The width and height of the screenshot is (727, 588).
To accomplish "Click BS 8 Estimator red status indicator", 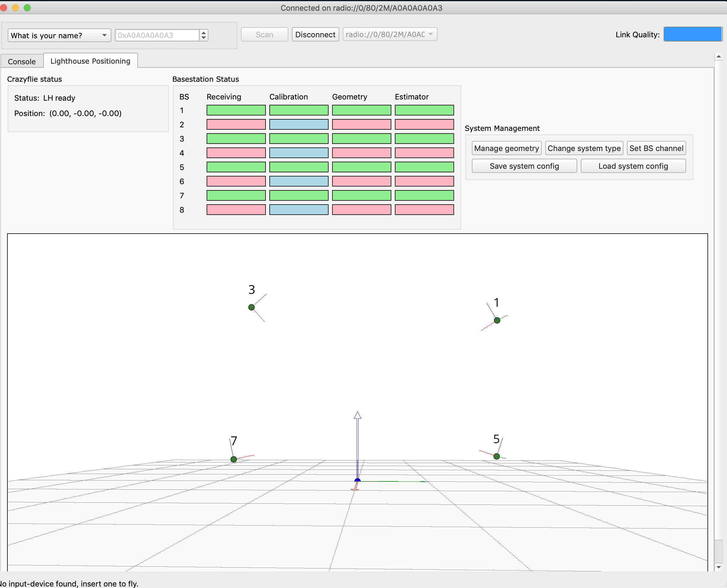I will [x=424, y=210].
